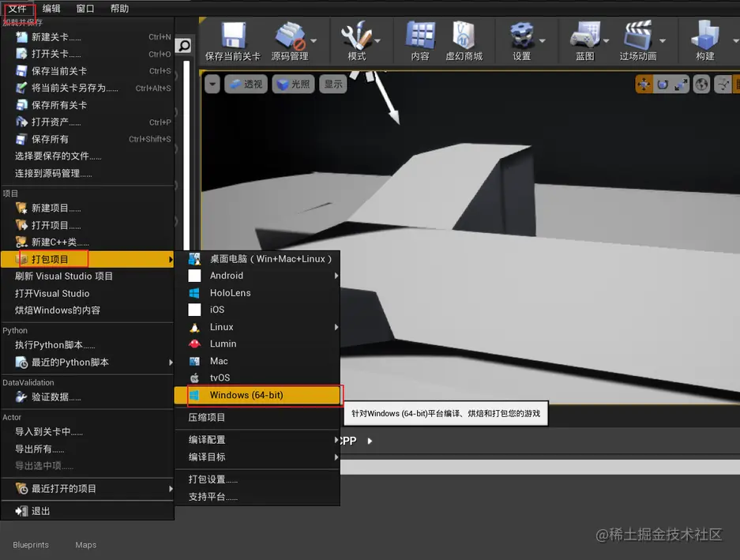Select the rotate gizmo tool in viewport
The height and width of the screenshot is (560, 740).
tap(663, 85)
